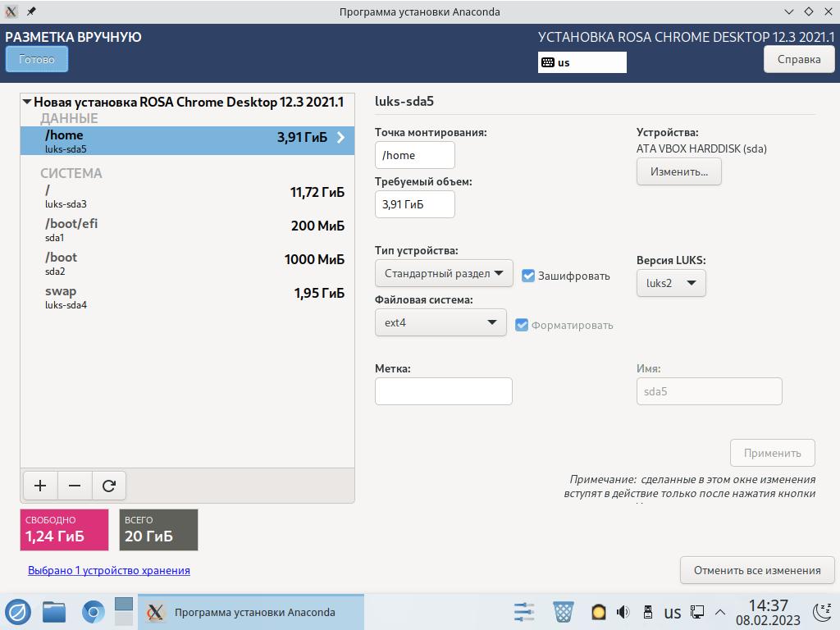This screenshot has height=630, width=840.
Task: Remove selected partition with the minus icon
Action: pos(75,486)
